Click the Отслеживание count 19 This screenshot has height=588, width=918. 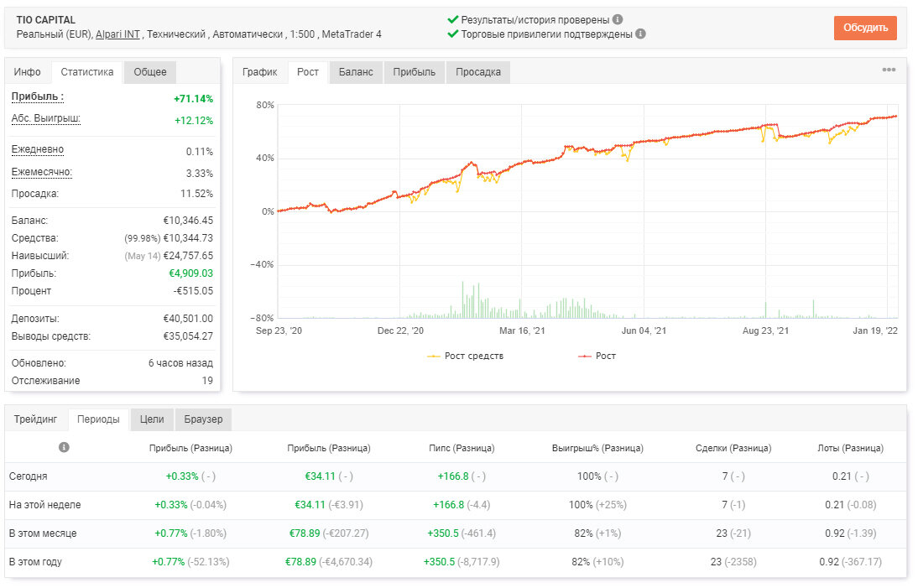click(207, 381)
